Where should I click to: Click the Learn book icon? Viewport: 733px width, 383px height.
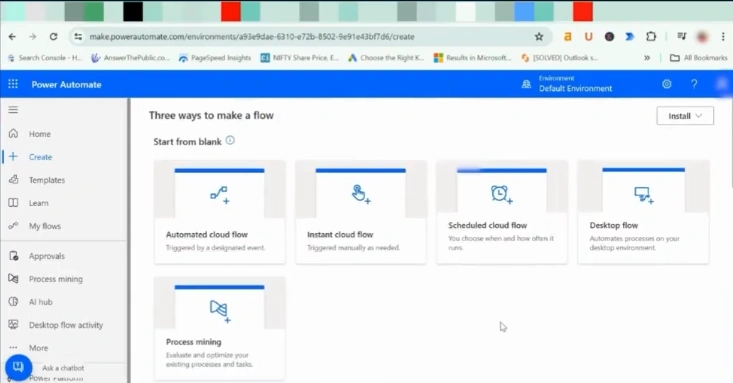(x=14, y=202)
